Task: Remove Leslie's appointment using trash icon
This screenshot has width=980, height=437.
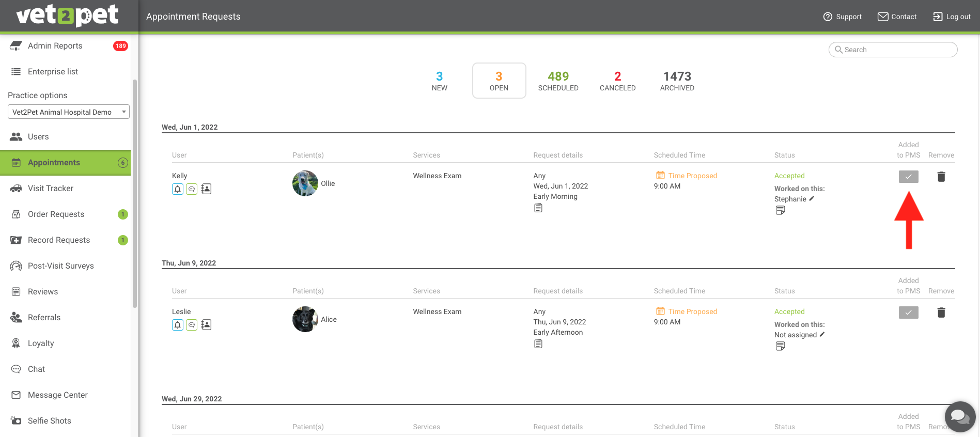Action: tap(941, 313)
